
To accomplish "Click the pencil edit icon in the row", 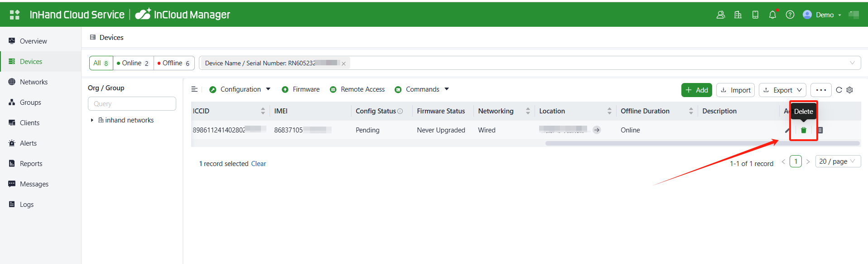I will 787,130.
